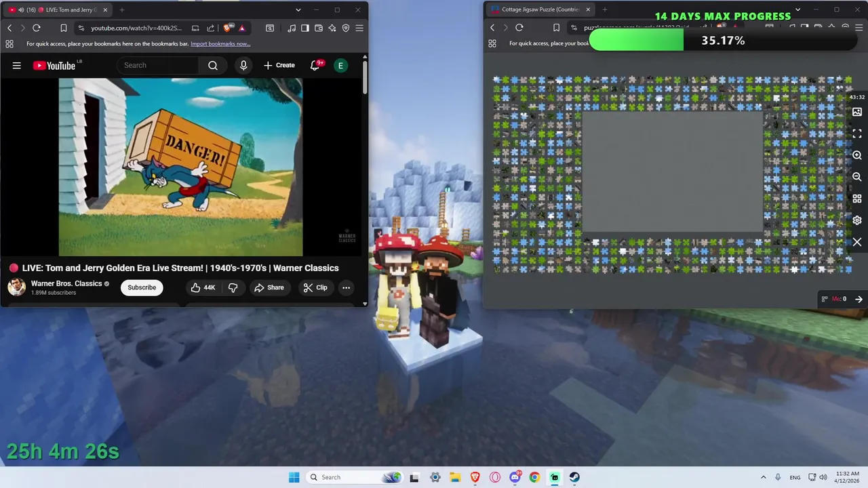Image resolution: width=868 pixels, height=488 pixels.
Task: Click the Tom and Jerry video player
Action: coord(180,167)
